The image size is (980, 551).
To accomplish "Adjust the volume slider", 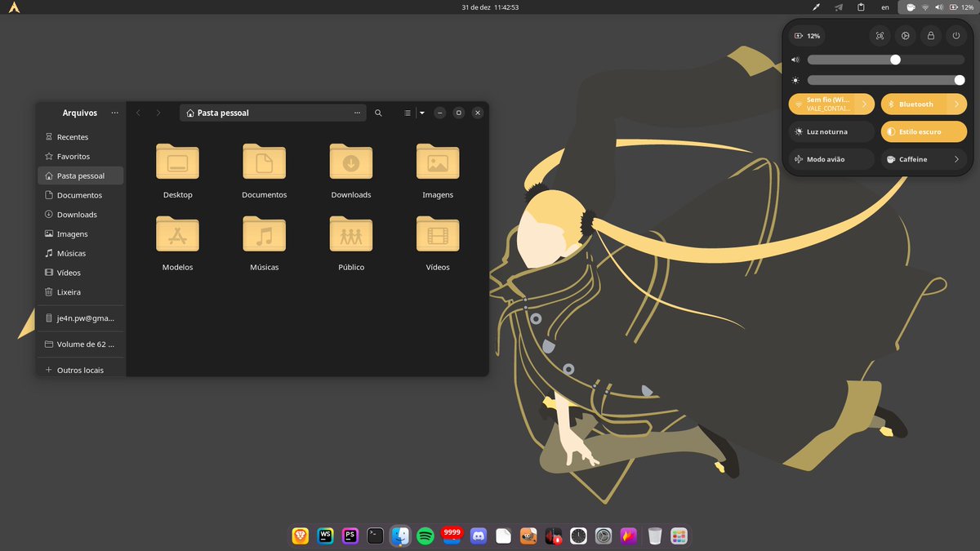I will point(885,60).
